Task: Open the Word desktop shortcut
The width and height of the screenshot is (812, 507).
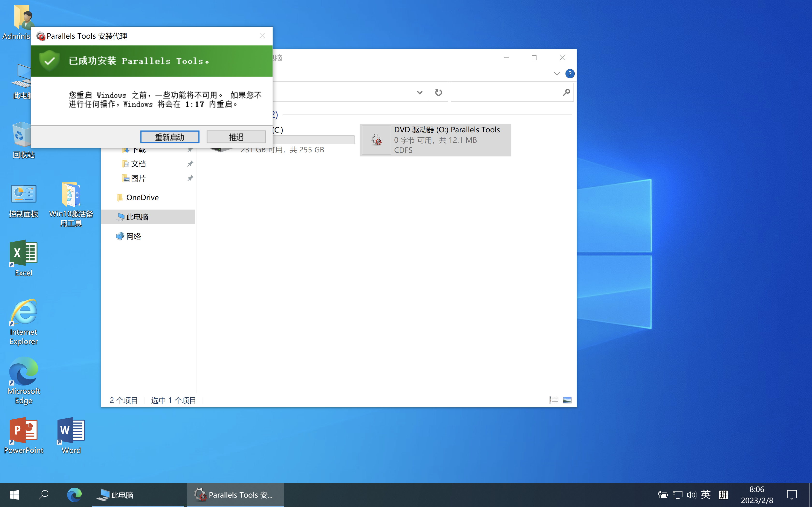Action: coord(71,435)
